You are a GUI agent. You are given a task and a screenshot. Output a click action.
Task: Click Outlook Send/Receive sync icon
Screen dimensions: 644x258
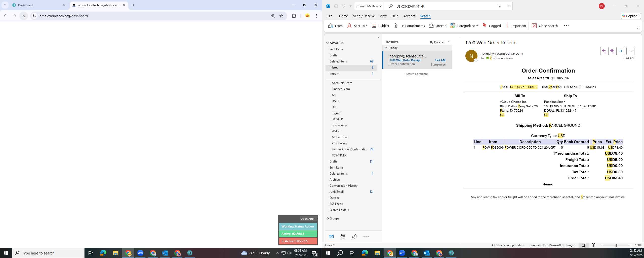[336, 6]
